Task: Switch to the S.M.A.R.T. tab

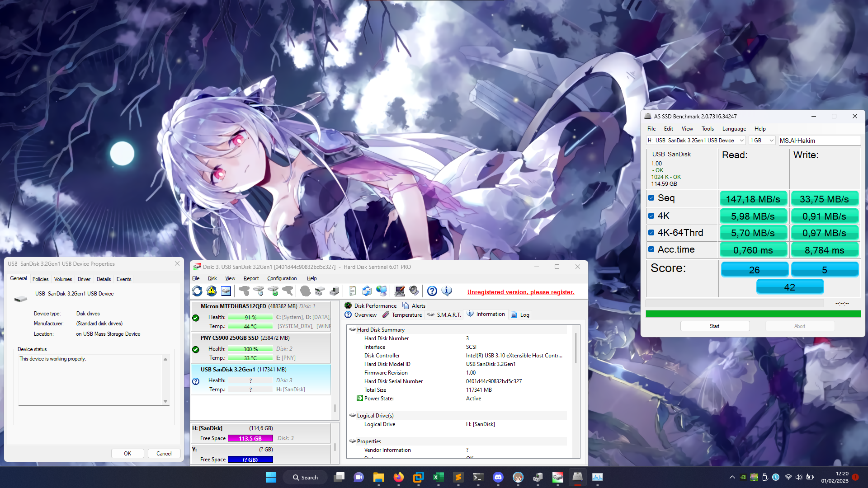Action: click(x=444, y=315)
